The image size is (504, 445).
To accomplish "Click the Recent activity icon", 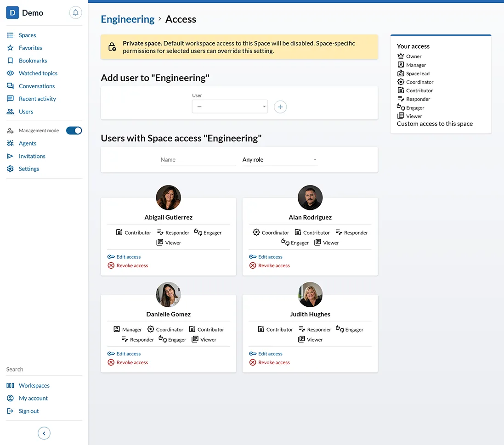I will coord(10,99).
